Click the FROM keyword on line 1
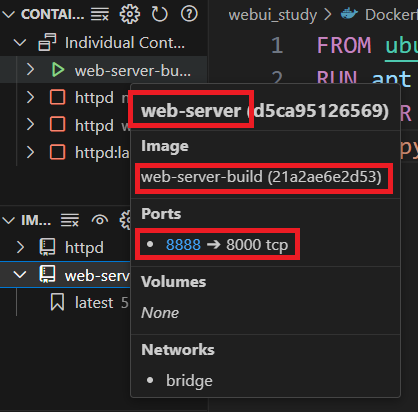 (344, 45)
